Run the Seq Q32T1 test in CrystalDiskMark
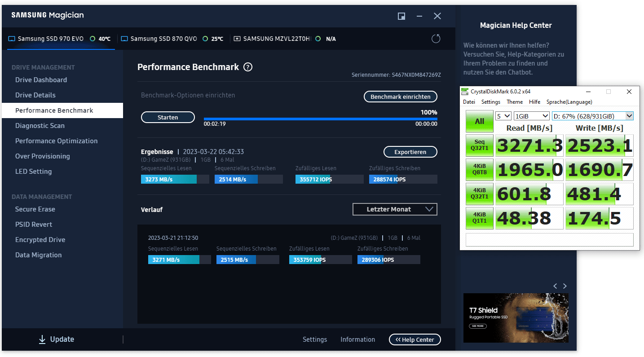Screen dimensions: 644x357 point(480,145)
